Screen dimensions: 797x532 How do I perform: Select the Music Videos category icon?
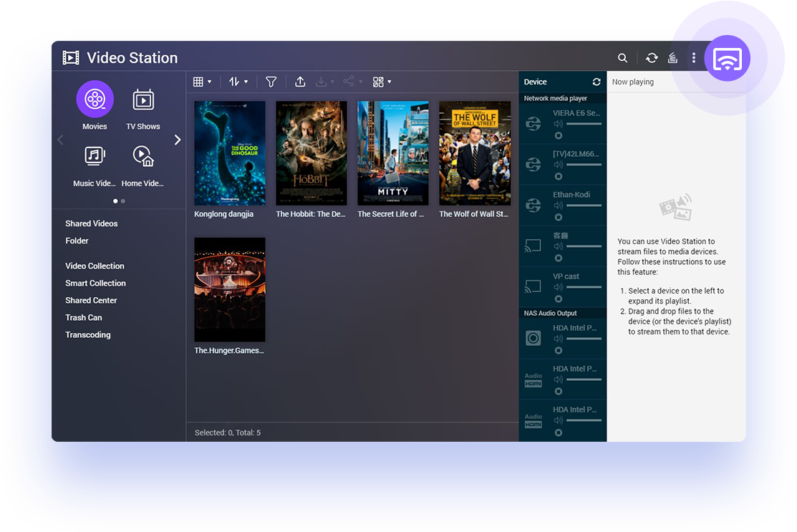[x=95, y=156]
